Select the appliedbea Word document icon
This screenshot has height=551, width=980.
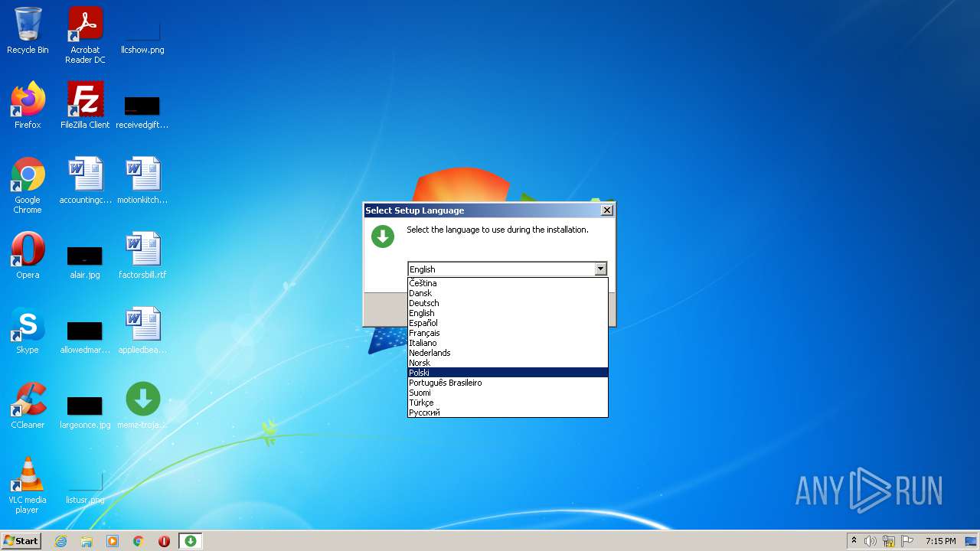pyautogui.click(x=142, y=331)
